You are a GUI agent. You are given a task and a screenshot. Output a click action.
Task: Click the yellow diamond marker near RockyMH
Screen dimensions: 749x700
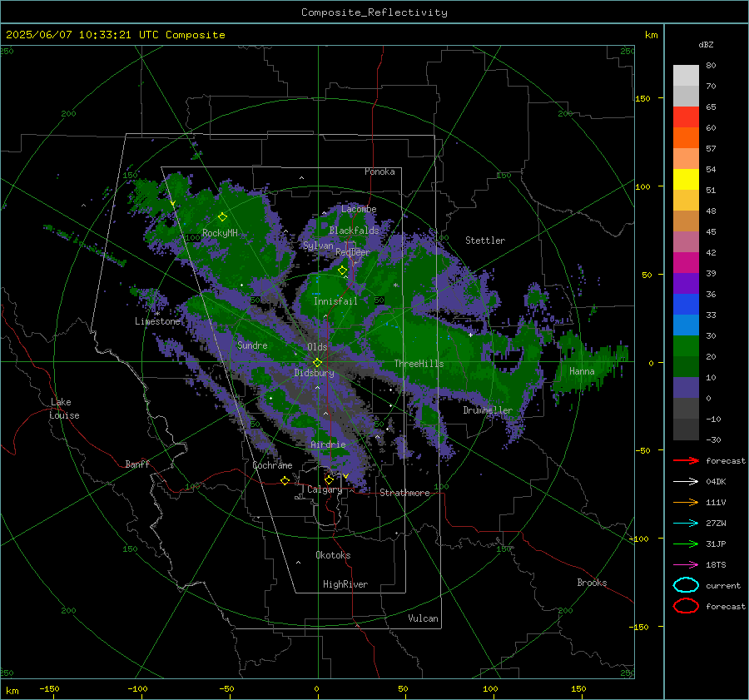[x=222, y=217]
